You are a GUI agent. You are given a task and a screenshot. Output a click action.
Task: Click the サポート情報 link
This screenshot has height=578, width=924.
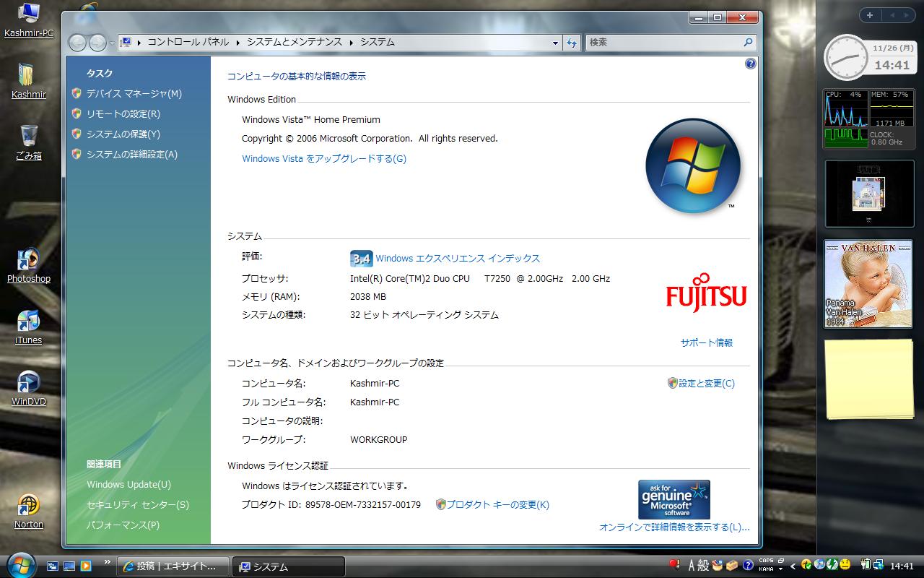coord(707,343)
